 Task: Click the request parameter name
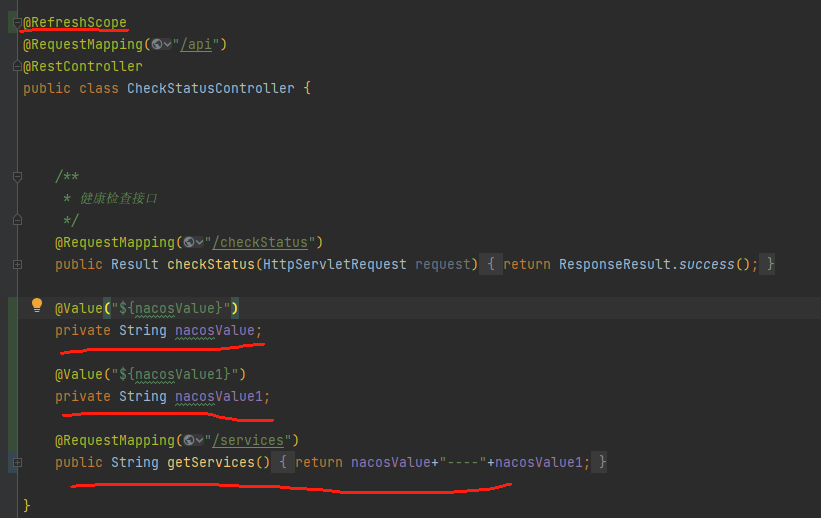click(443, 264)
